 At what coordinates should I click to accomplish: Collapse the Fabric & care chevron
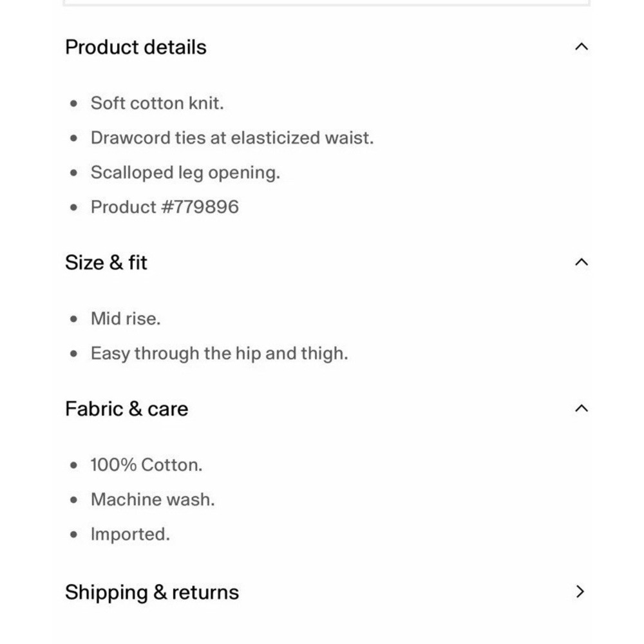[581, 408]
